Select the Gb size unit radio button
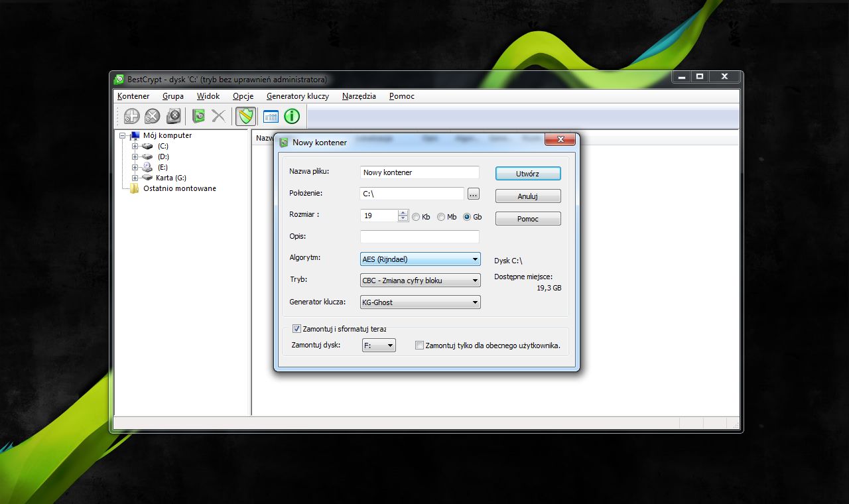Screen dimensions: 849x504 [x=468, y=217]
